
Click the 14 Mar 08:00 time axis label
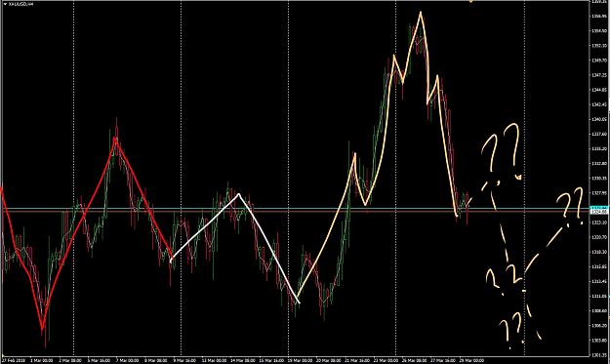(242, 361)
